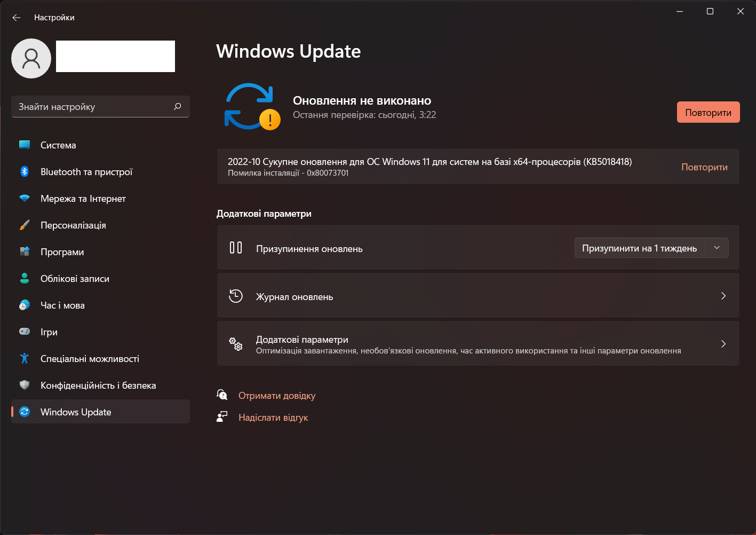Image resolution: width=756 pixels, height=535 pixels.
Task: Click the Оновлення не виконано status heading
Action: [362, 100]
